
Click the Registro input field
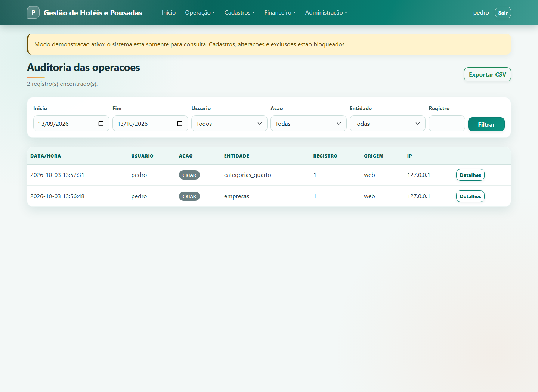pyautogui.click(x=446, y=124)
